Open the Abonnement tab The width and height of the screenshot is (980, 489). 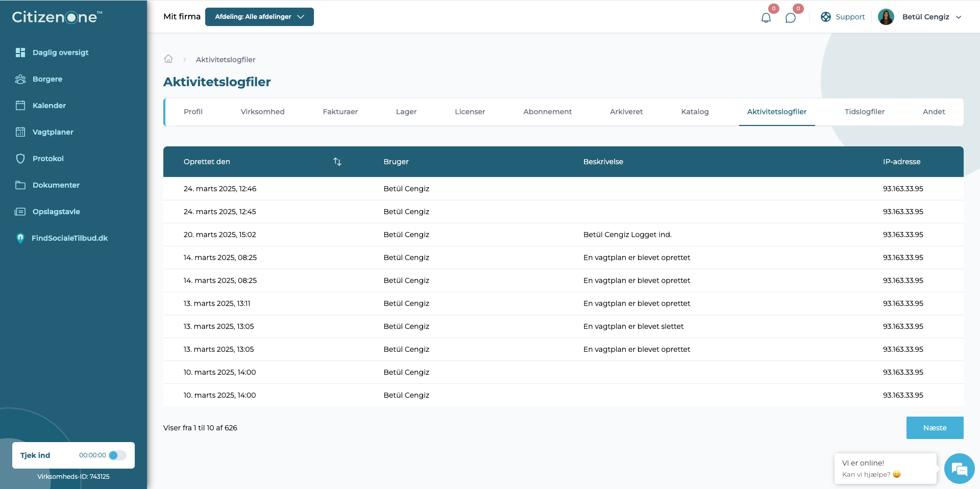coord(547,112)
